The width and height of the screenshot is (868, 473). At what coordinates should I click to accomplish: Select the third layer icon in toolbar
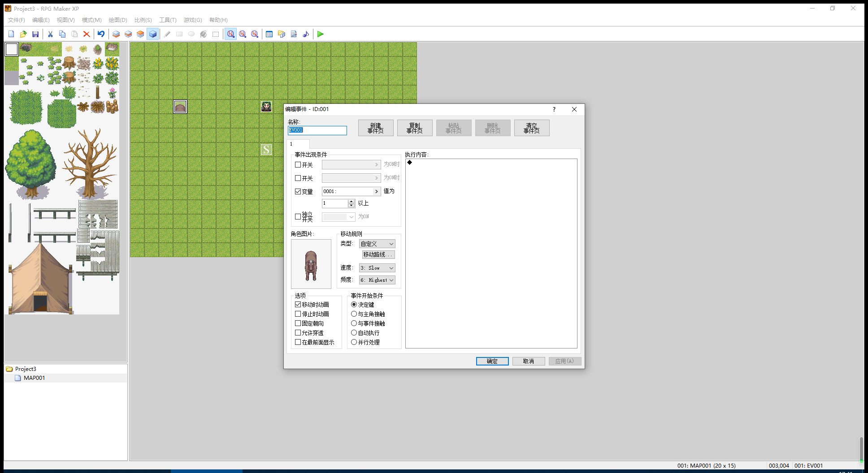tap(140, 34)
